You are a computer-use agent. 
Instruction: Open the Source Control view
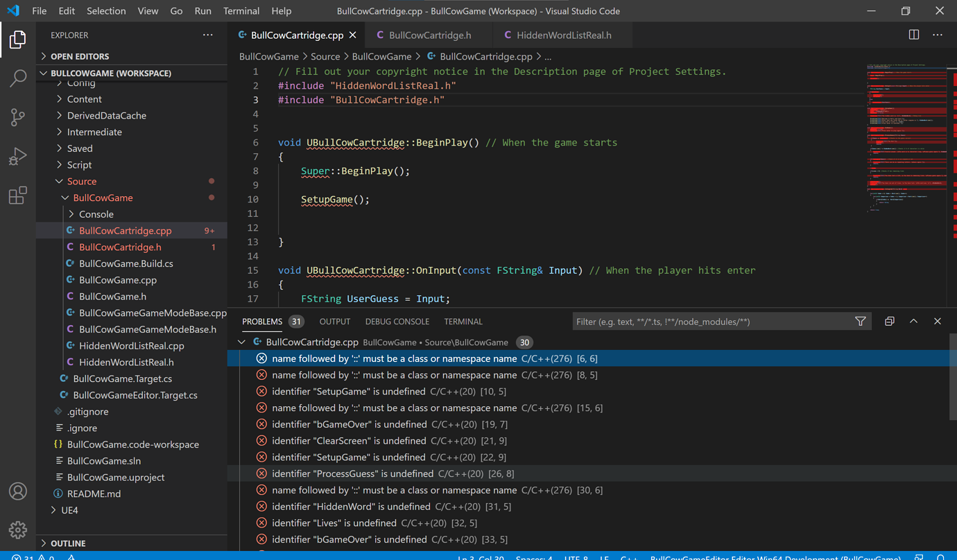17,117
